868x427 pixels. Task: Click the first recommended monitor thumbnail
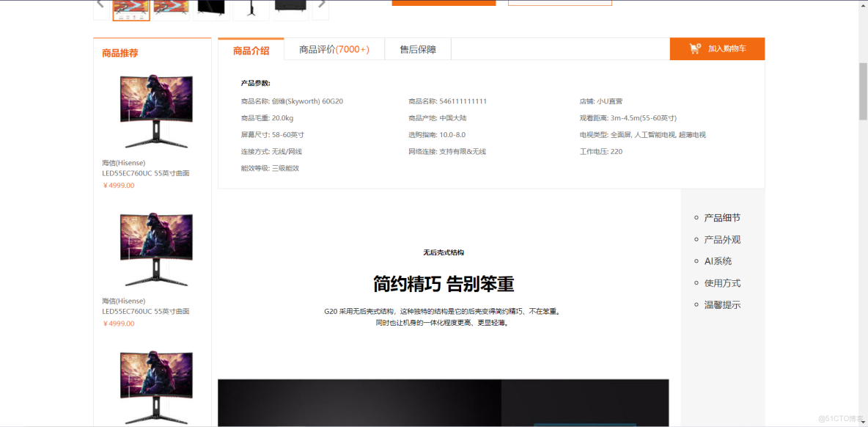(155, 109)
